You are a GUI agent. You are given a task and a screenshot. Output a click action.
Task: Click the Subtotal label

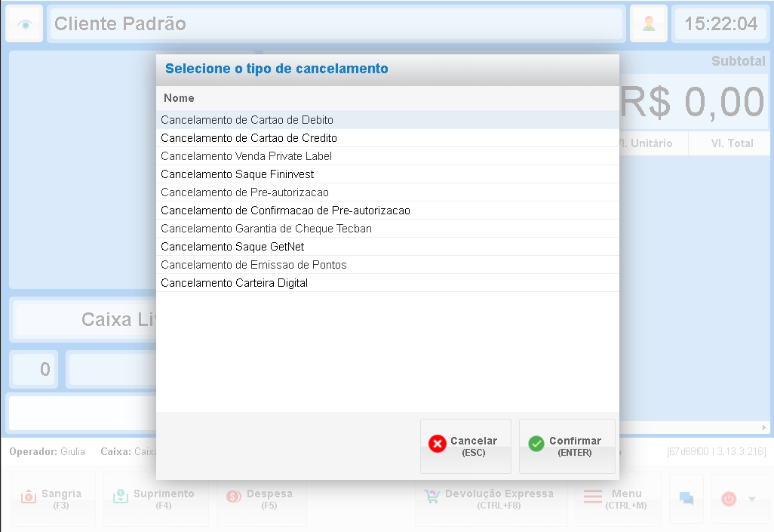pyautogui.click(x=738, y=61)
